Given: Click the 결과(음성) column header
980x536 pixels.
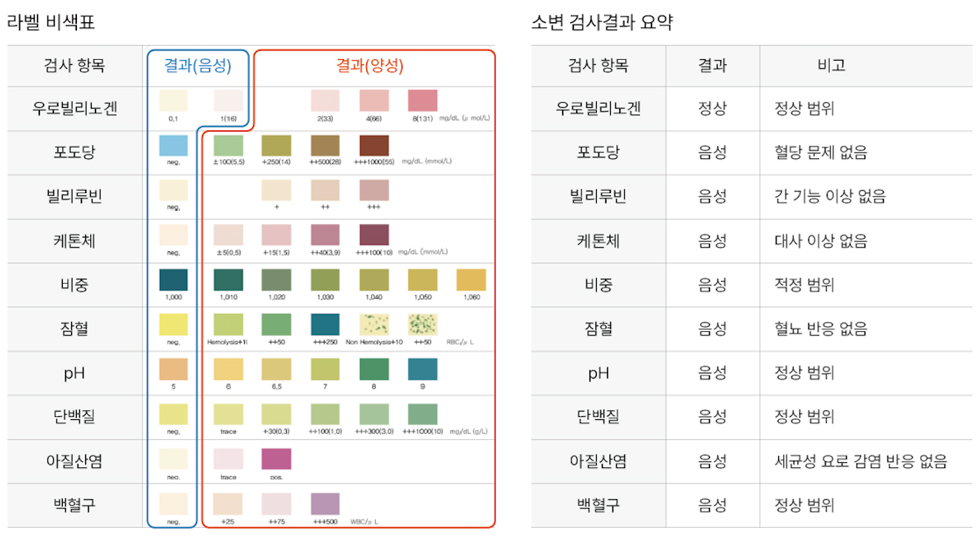Looking at the screenshot, I should click(197, 65).
